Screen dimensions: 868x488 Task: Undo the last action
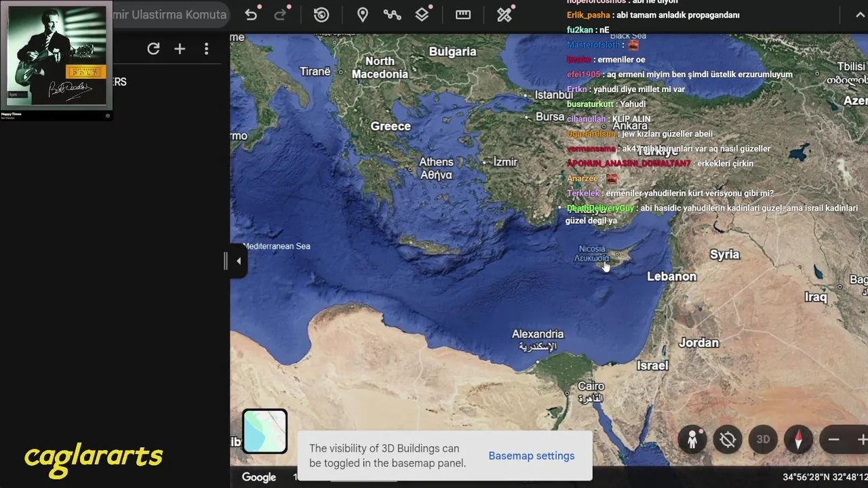coord(251,15)
